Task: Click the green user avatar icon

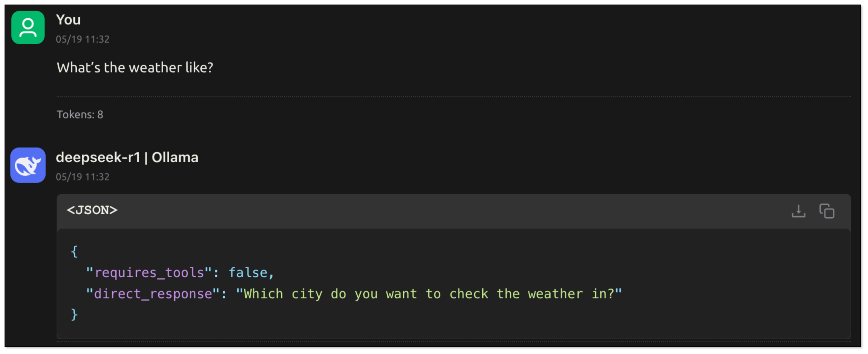Action: point(28,28)
